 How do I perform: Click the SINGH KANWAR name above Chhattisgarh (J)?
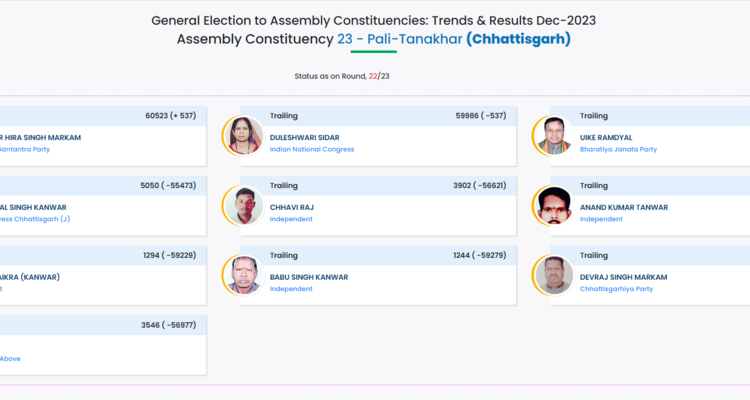coord(33,207)
